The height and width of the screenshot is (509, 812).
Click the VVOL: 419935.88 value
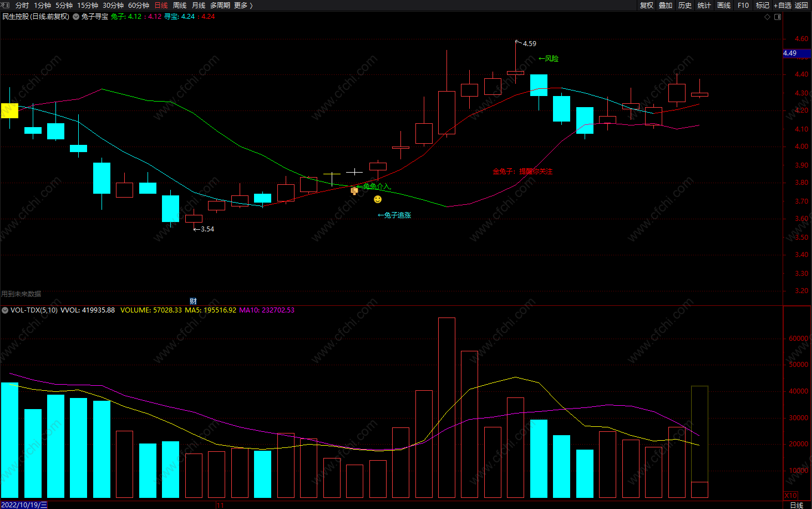(x=88, y=310)
